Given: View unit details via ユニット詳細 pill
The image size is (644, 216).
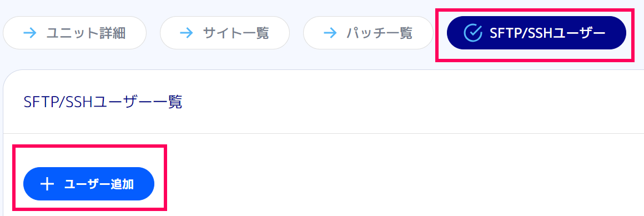Looking at the screenshot, I should 75,33.
